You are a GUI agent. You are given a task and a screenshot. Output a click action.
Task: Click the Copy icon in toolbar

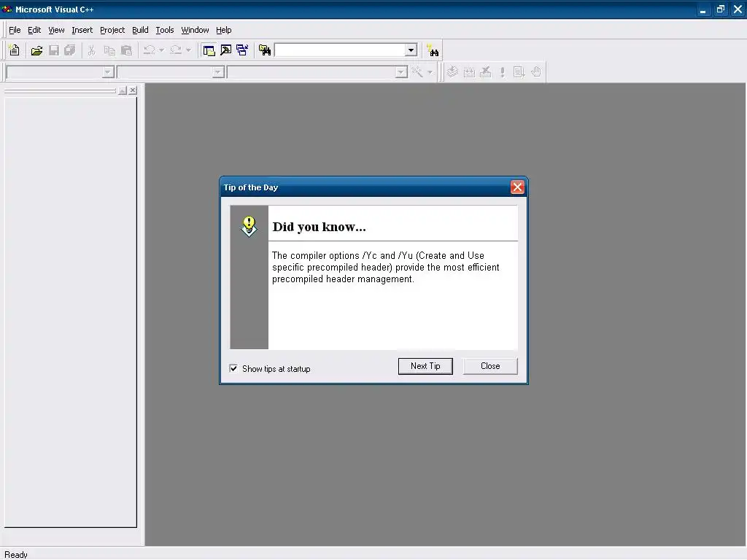click(109, 50)
